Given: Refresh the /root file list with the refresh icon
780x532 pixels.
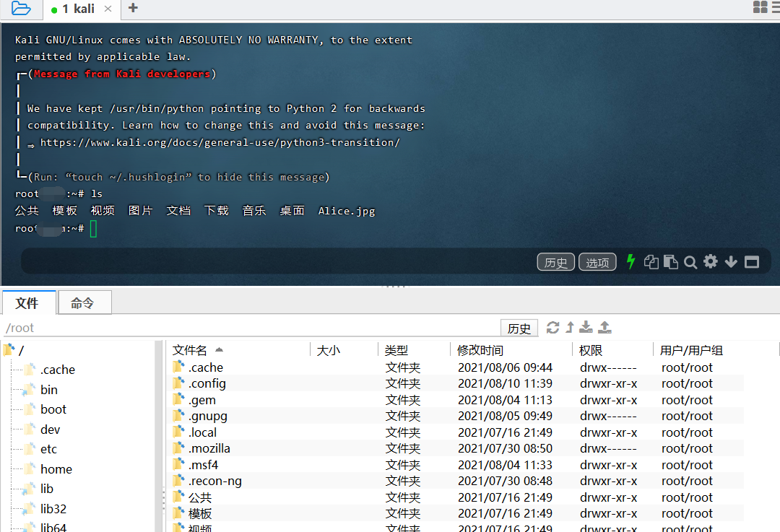Looking at the screenshot, I should (553, 327).
